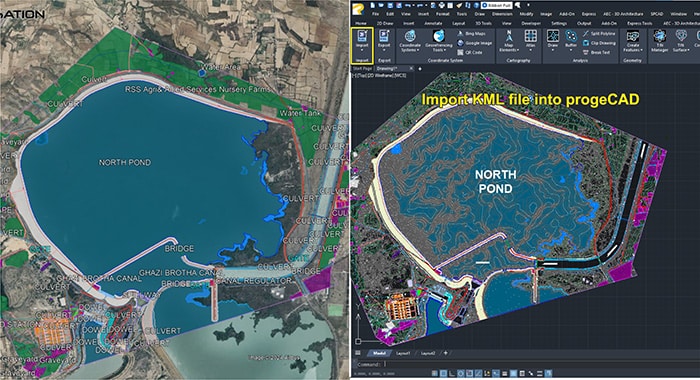Image resolution: width=700 pixels, height=380 pixels.
Task: Switch to the Layout1 tab
Action: (403, 353)
